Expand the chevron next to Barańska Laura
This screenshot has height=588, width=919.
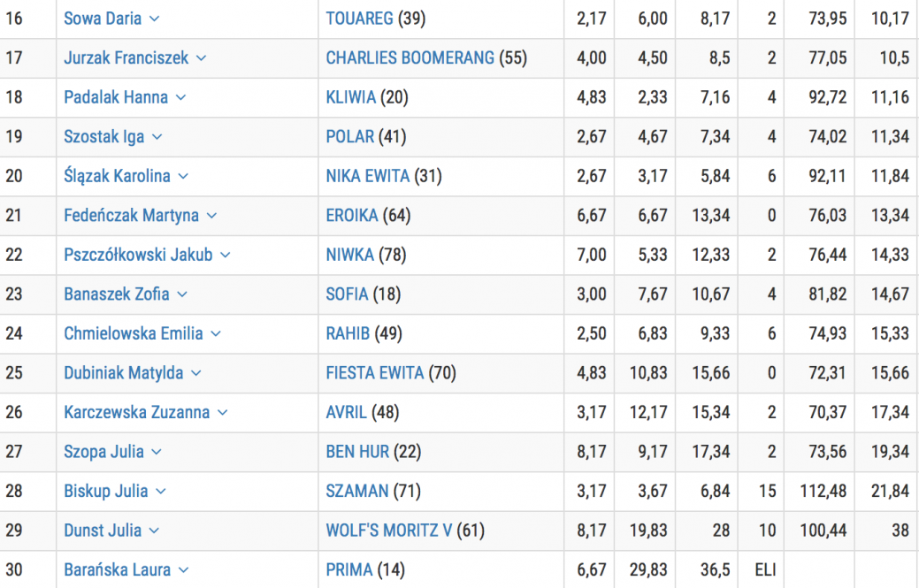(x=183, y=569)
